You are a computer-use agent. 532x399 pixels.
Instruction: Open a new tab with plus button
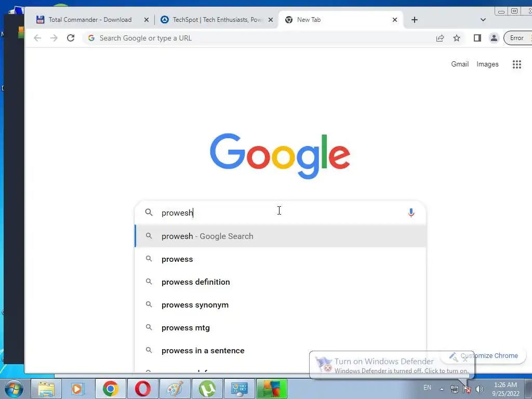coord(414,20)
